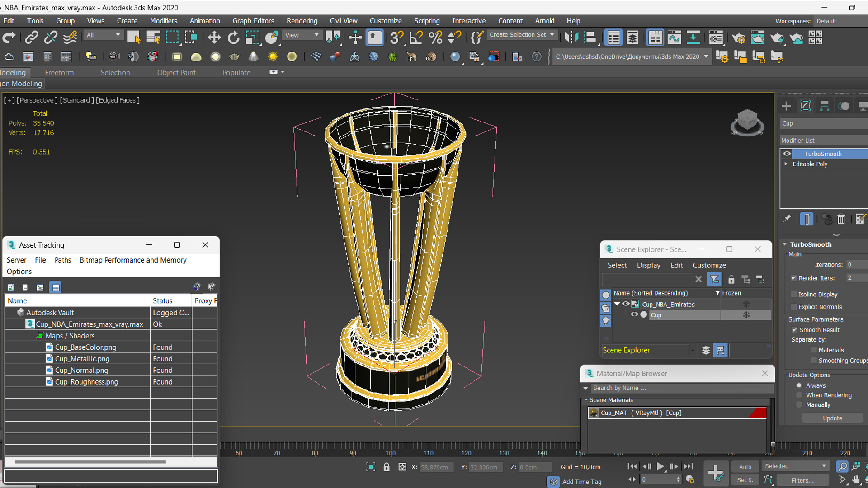
Task: Collapse the TurboSmooth rollout
Action: pos(785,244)
